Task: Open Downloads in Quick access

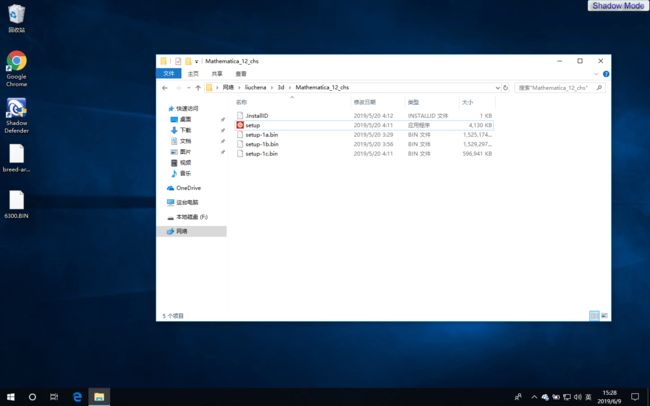Action: (x=181, y=130)
